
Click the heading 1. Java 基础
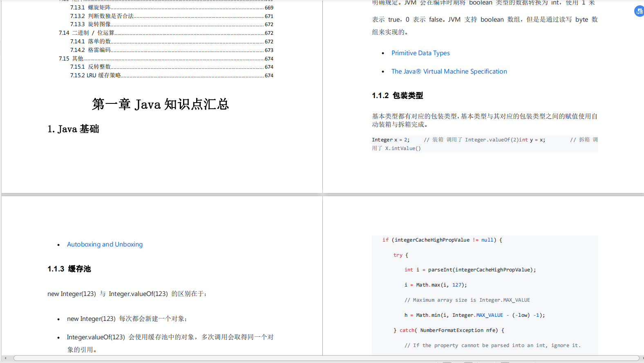coord(73,129)
